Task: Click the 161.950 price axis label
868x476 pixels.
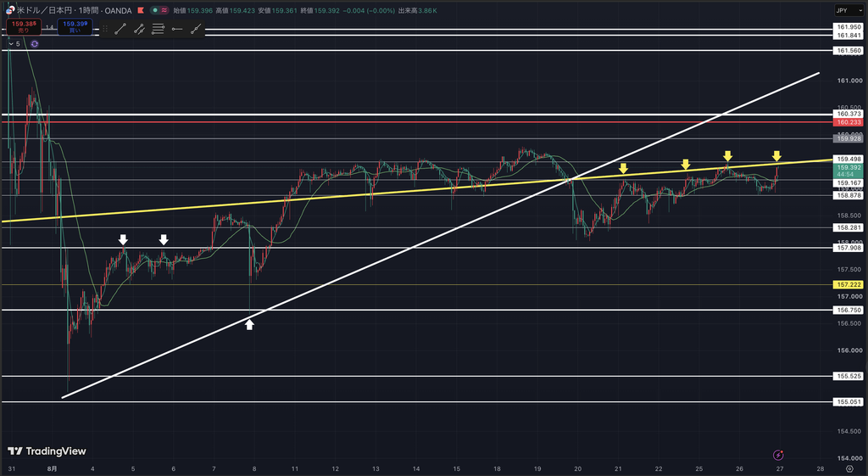Action: tap(849, 26)
